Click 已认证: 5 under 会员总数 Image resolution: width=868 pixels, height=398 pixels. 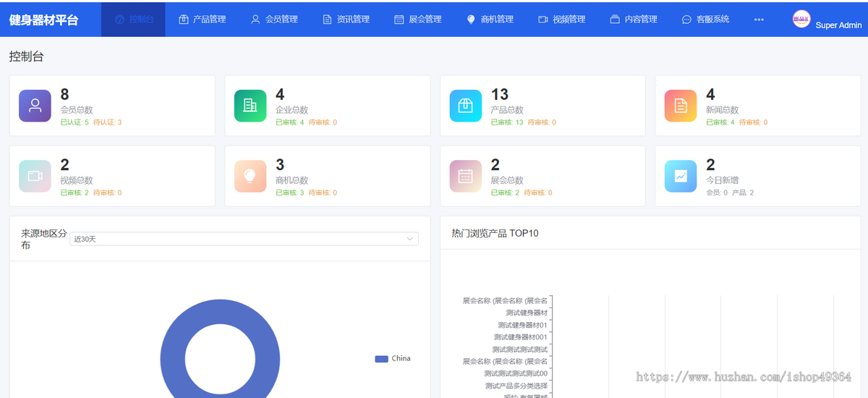[75, 122]
